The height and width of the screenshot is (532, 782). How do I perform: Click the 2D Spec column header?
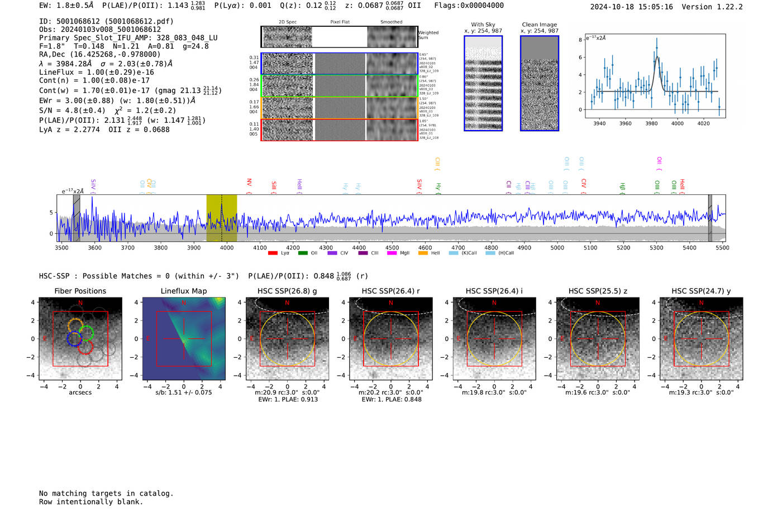[288, 22]
